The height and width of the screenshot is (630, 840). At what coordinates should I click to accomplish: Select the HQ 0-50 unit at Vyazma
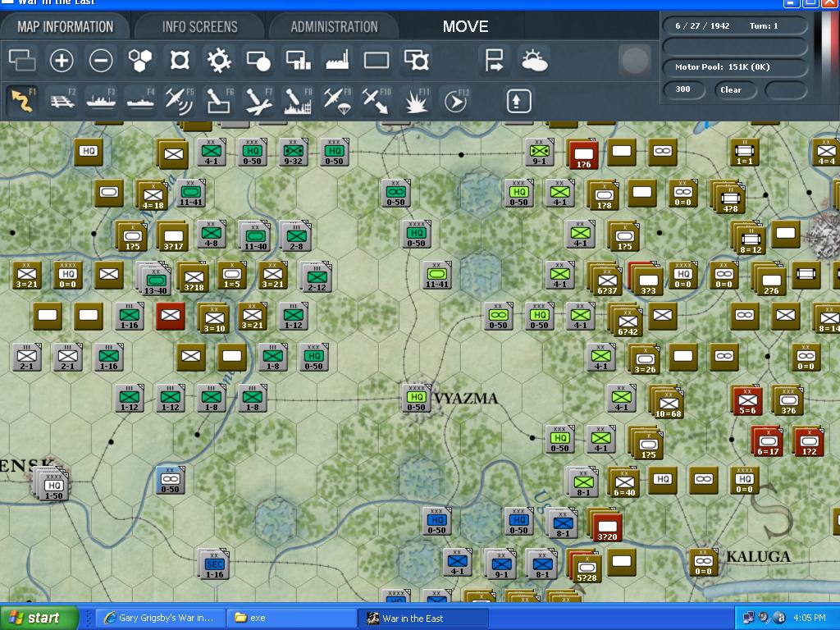coord(416,398)
